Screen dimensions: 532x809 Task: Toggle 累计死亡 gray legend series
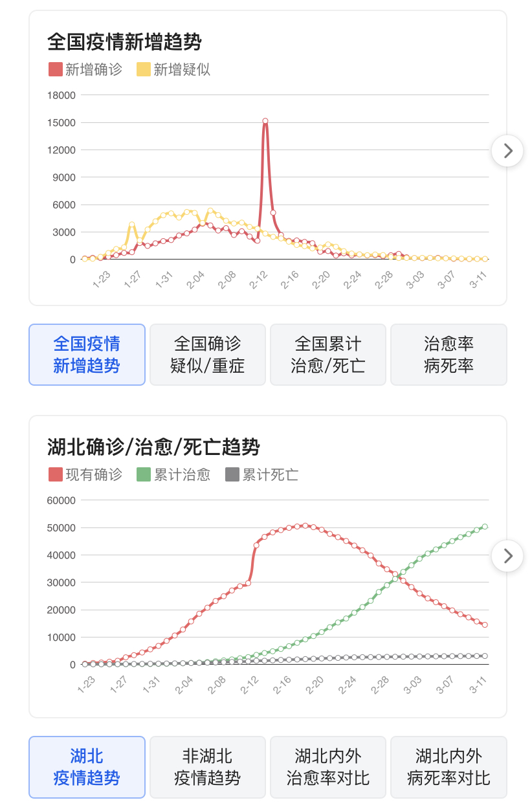click(x=261, y=474)
